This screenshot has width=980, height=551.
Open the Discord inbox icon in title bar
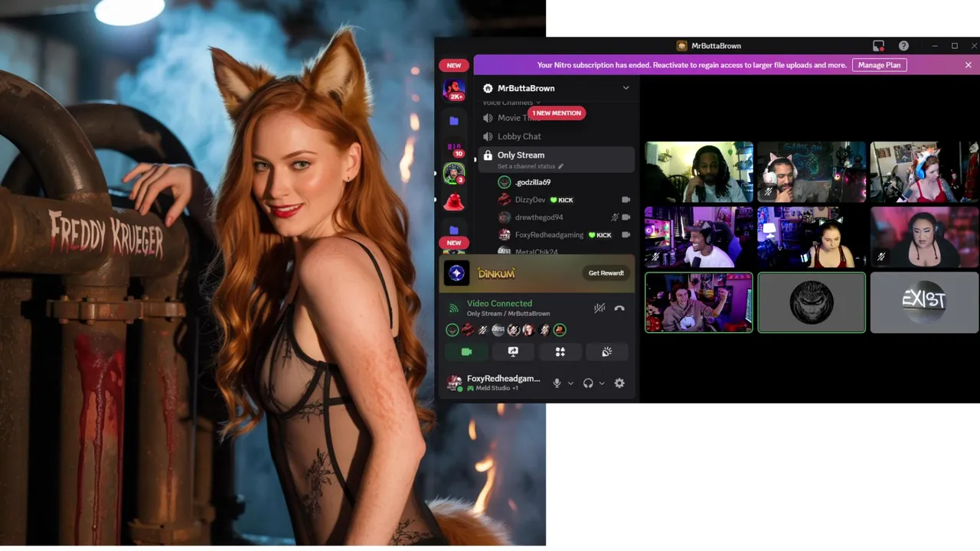[878, 46]
